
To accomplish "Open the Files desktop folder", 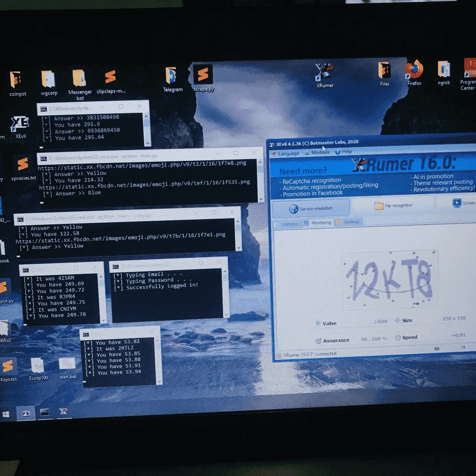I will (384, 74).
